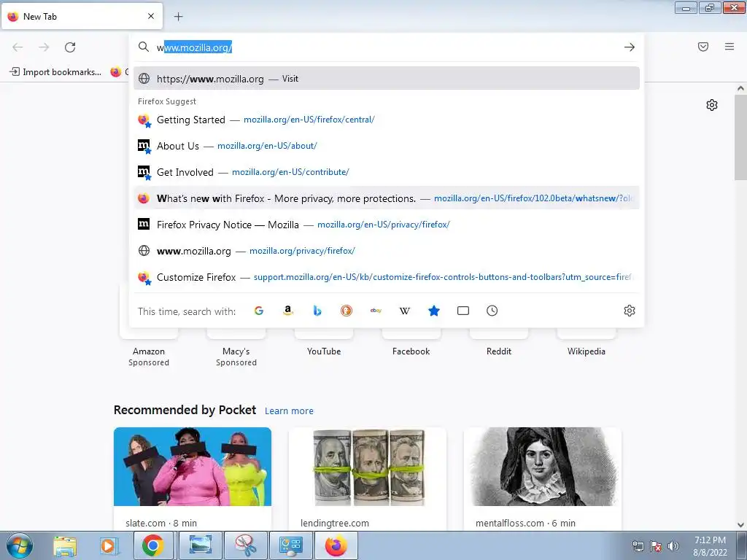747x560 pixels.
Task: Open the Firefox application hamburger menu
Action: pos(729,47)
